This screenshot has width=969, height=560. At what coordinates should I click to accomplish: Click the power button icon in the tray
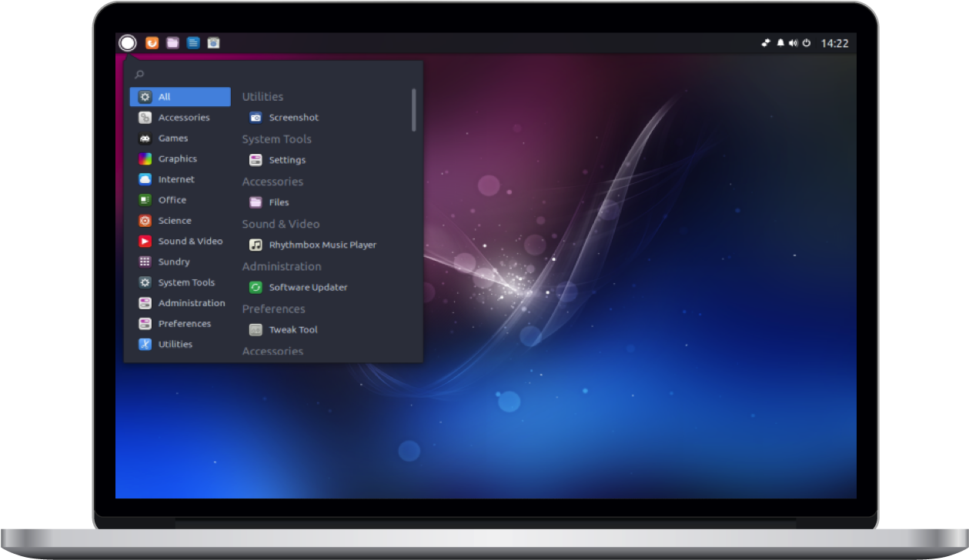(x=806, y=42)
